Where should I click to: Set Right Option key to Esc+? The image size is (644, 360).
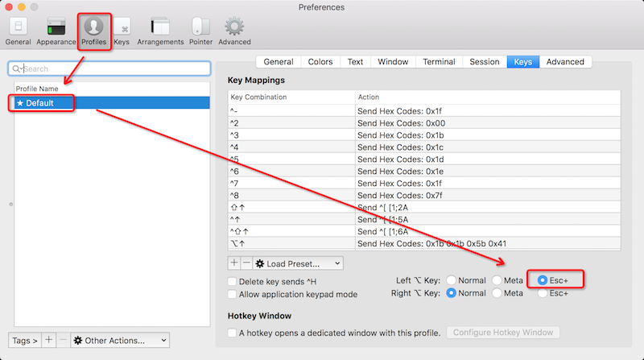[x=543, y=293]
